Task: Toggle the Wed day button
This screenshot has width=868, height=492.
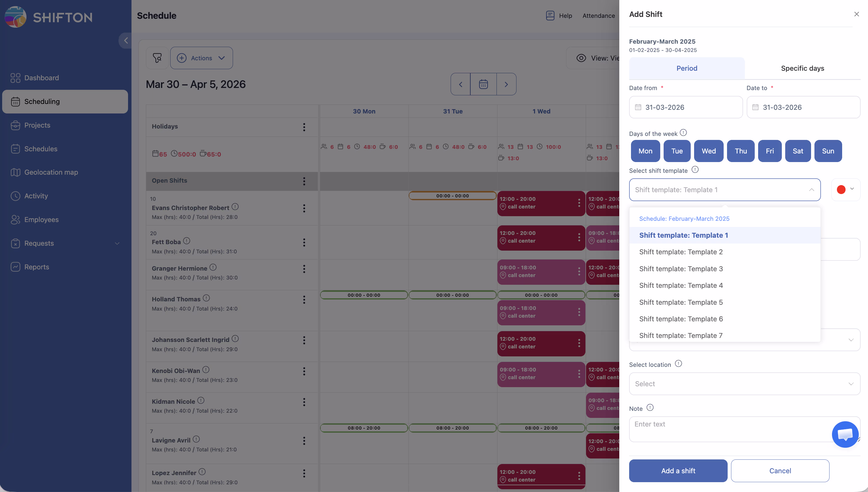Action: (x=708, y=151)
